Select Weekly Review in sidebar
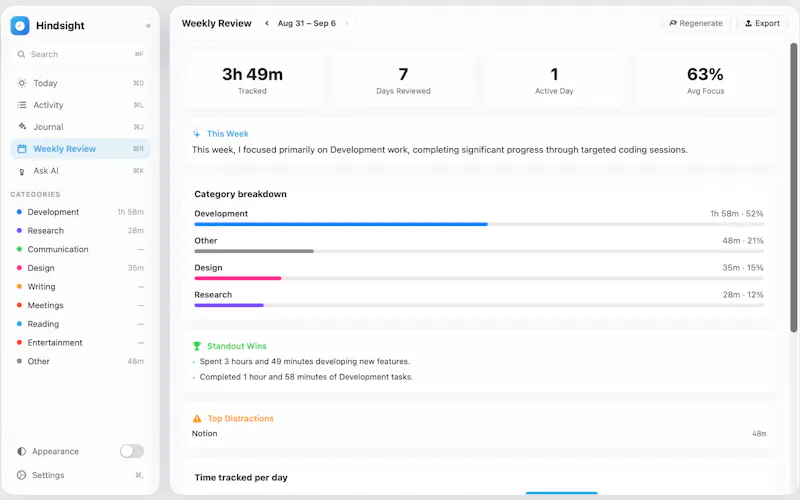 80,148
